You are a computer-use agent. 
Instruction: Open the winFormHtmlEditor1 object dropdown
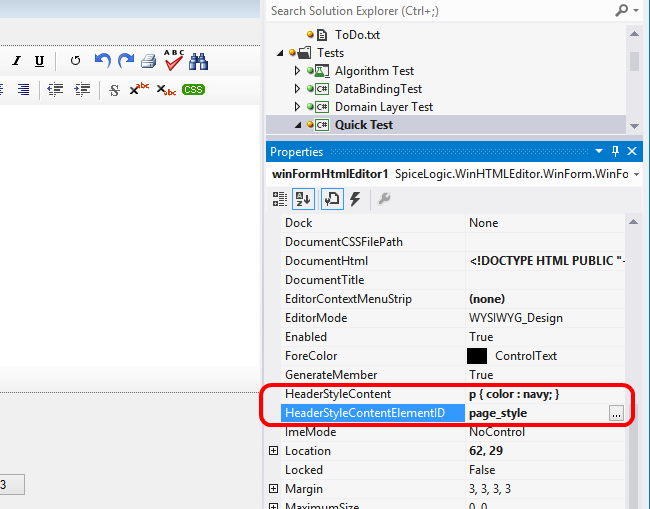click(633, 174)
